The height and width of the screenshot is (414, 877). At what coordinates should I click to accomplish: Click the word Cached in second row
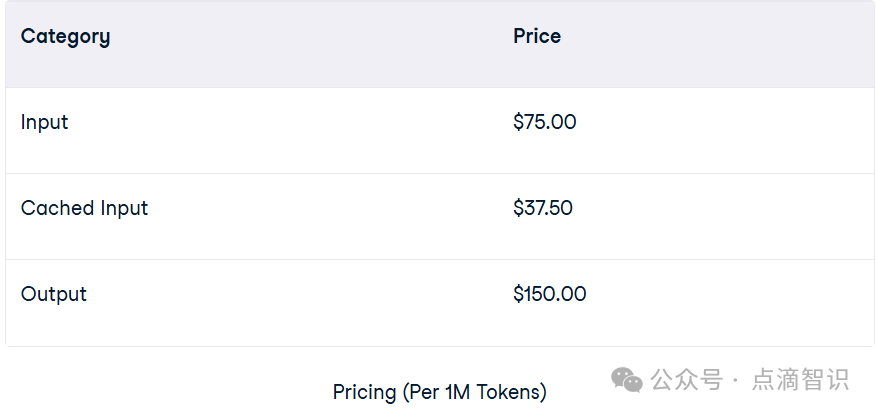tap(58, 208)
